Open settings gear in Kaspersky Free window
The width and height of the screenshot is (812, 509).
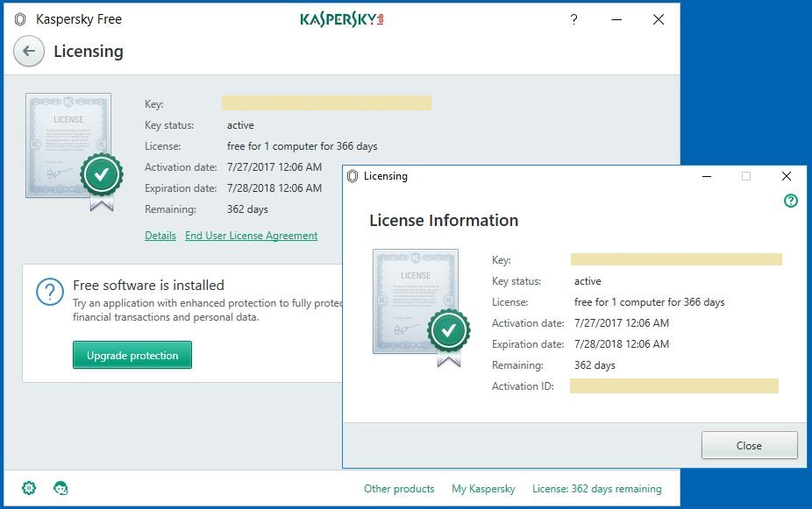tap(29, 488)
